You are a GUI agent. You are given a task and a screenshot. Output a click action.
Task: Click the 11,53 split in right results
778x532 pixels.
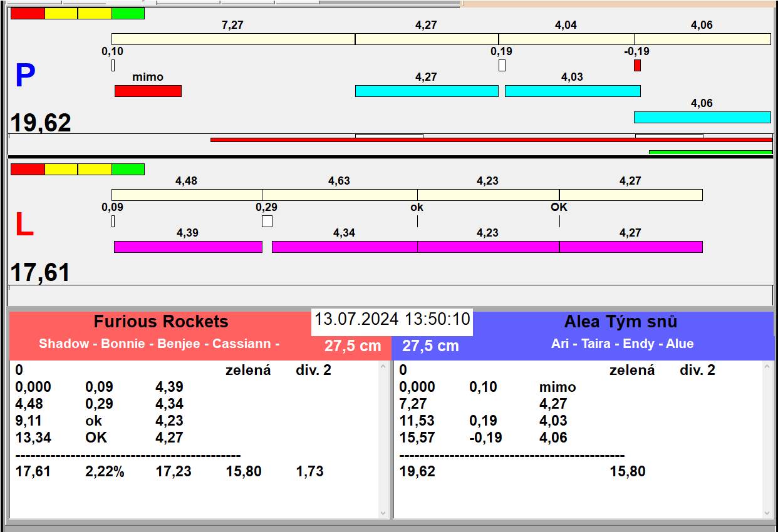click(x=417, y=421)
